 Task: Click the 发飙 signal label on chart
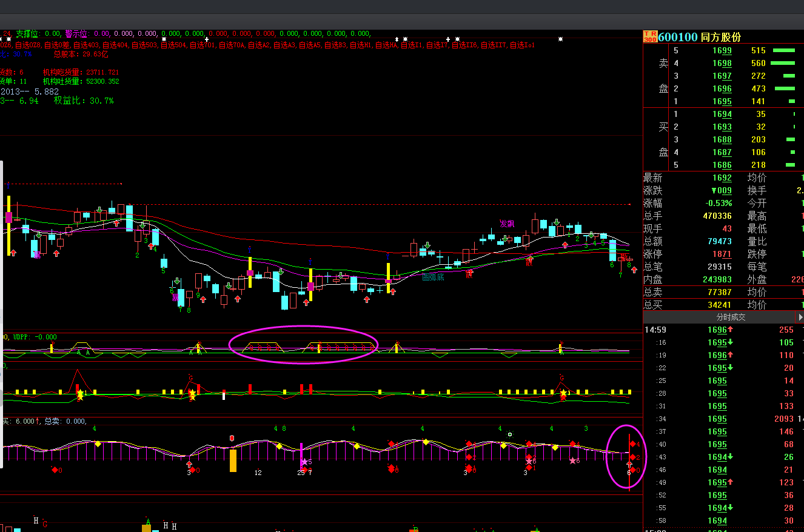[x=507, y=223]
